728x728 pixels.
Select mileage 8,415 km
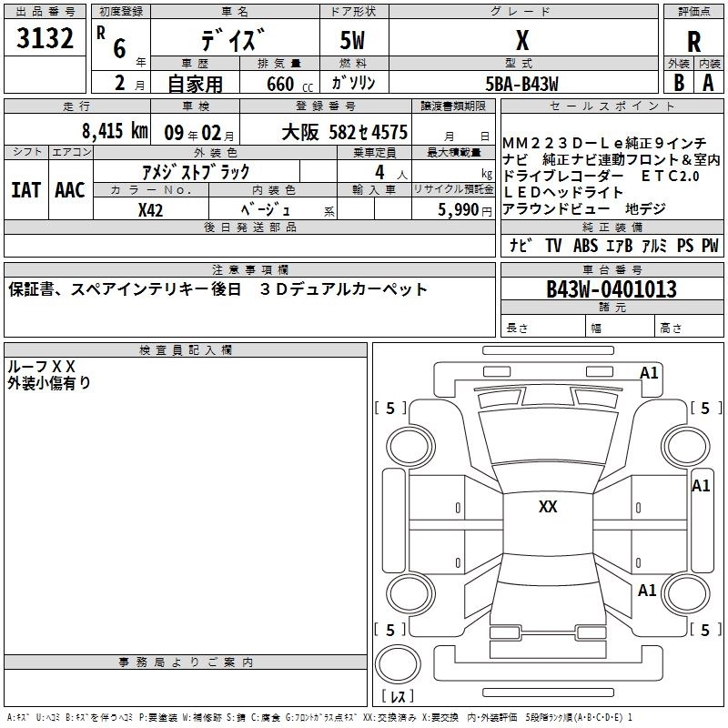point(116,131)
